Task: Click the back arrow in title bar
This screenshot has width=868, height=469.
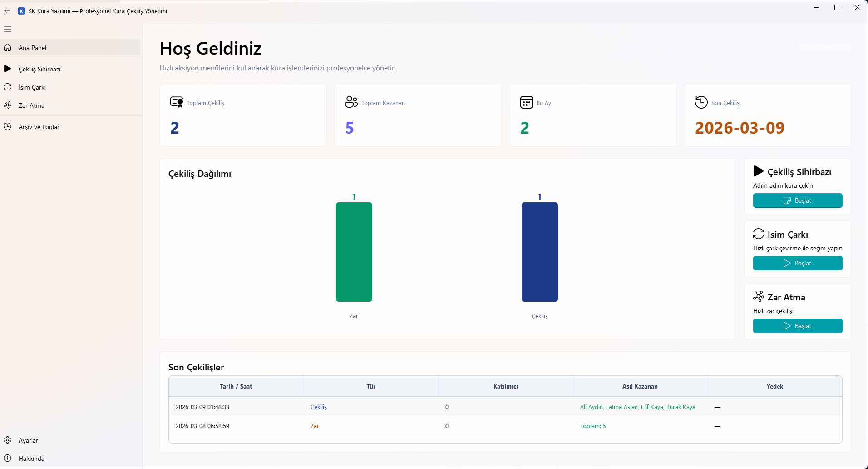Action: point(7,11)
